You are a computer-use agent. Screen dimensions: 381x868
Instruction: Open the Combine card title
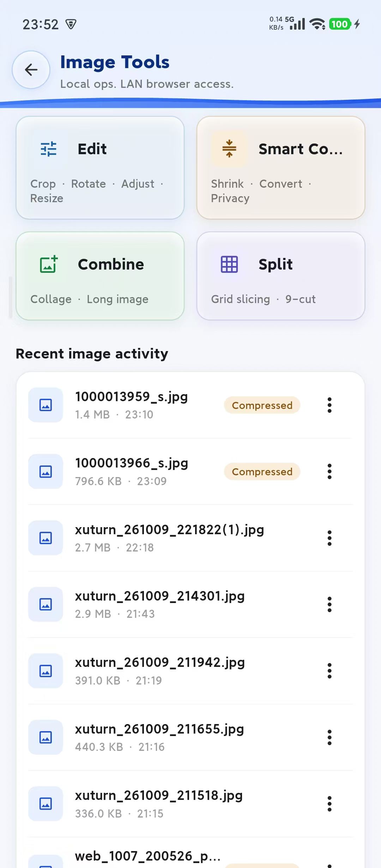[111, 264]
